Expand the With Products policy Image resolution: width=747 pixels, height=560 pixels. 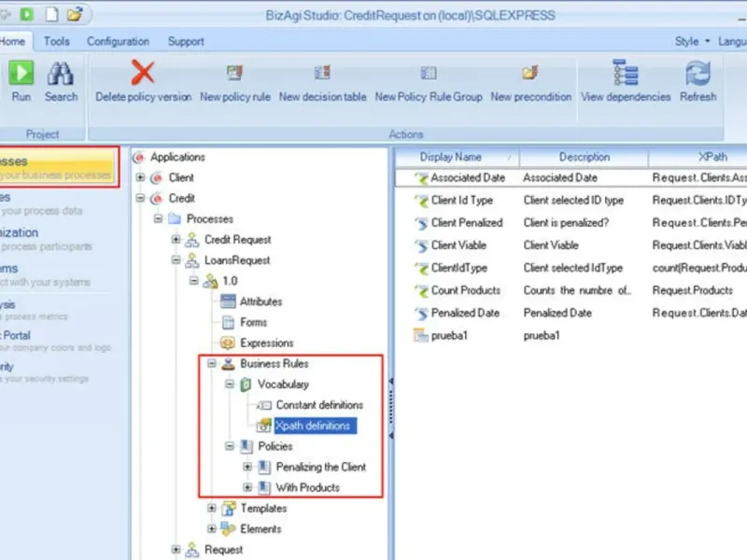tap(247, 487)
